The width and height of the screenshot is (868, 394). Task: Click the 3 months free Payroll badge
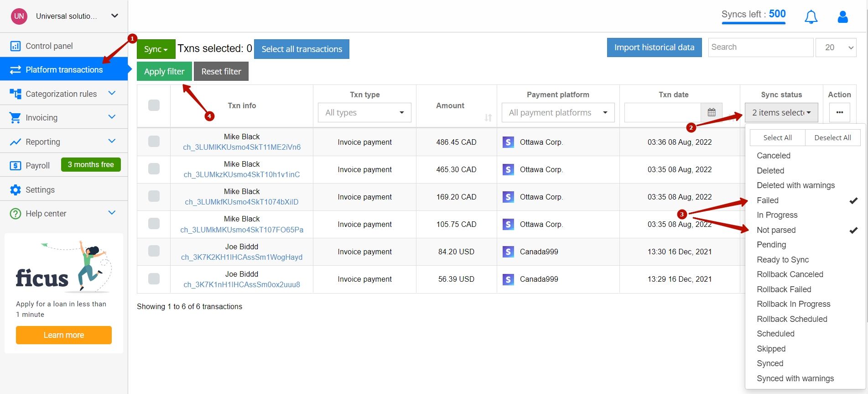pyautogui.click(x=91, y=164)
